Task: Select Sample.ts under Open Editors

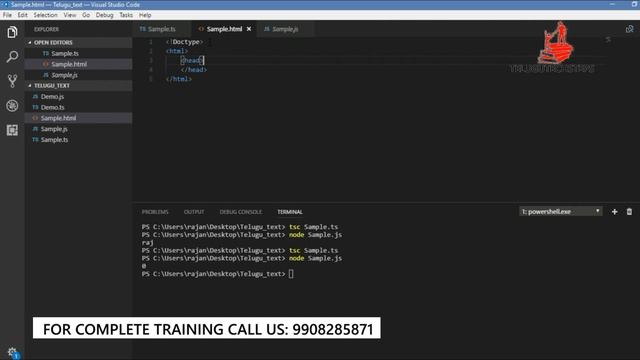Action: (78, 53)
